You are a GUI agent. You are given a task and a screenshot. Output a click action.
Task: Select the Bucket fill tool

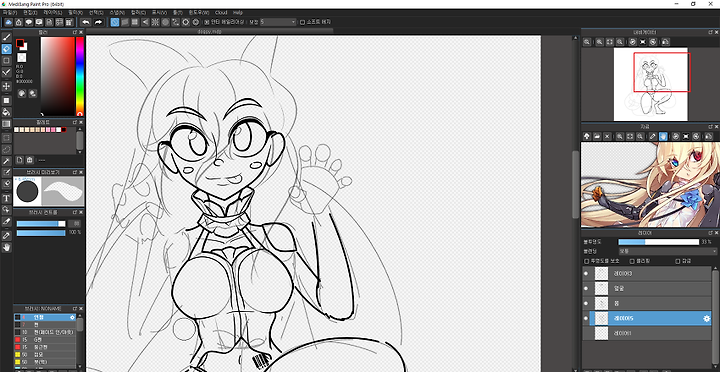click(6, 112)
